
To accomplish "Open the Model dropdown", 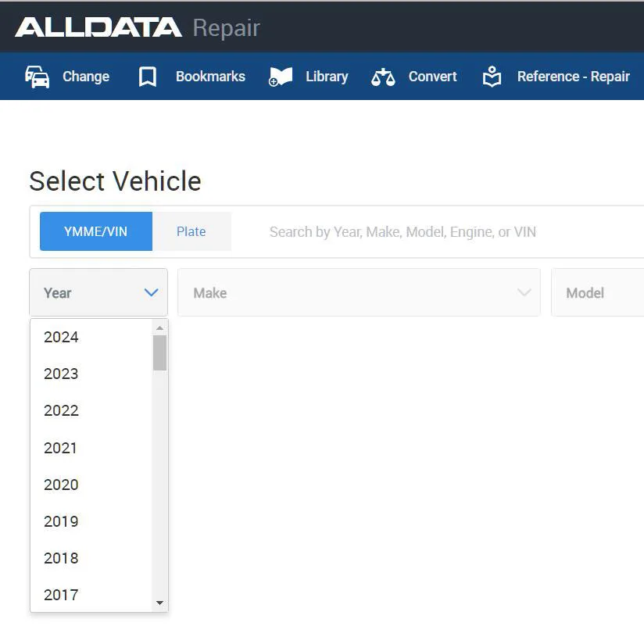I will tap(597, 292).
